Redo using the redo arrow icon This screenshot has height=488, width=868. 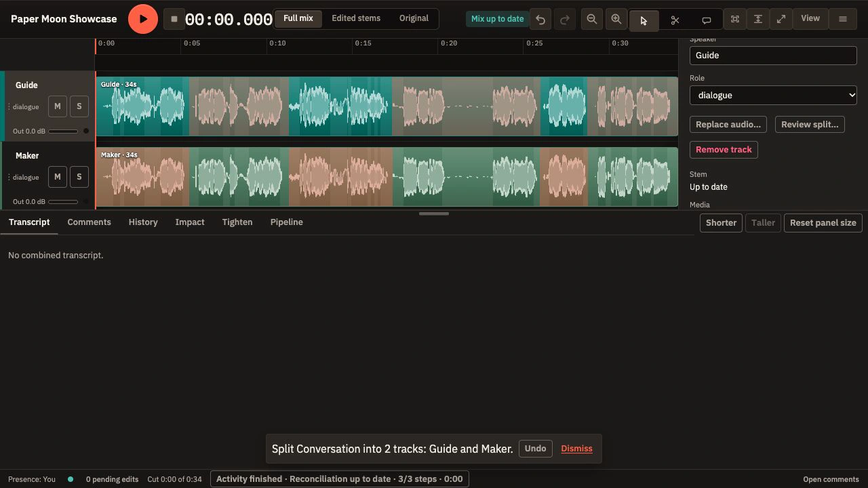564,20
